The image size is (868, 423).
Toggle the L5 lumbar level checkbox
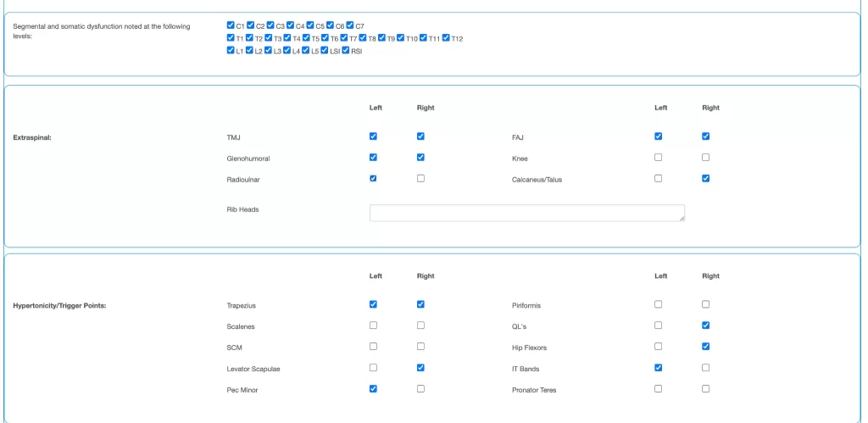tap(306, 51)
